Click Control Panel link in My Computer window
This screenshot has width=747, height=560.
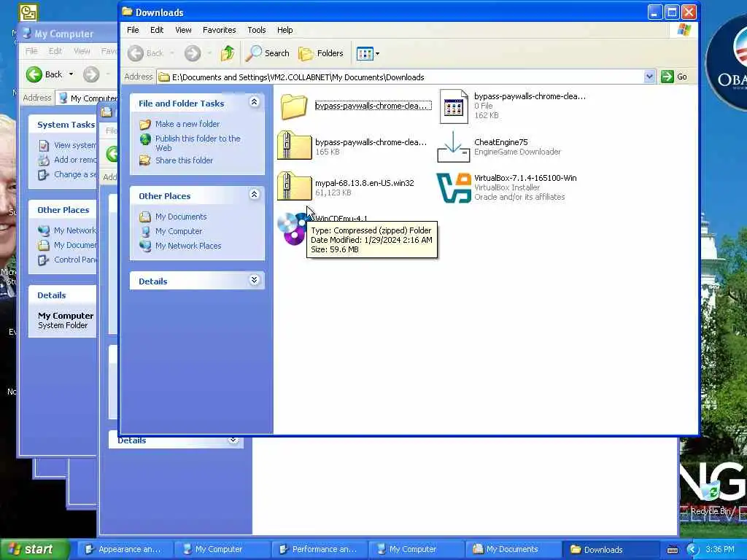[75, 260]
